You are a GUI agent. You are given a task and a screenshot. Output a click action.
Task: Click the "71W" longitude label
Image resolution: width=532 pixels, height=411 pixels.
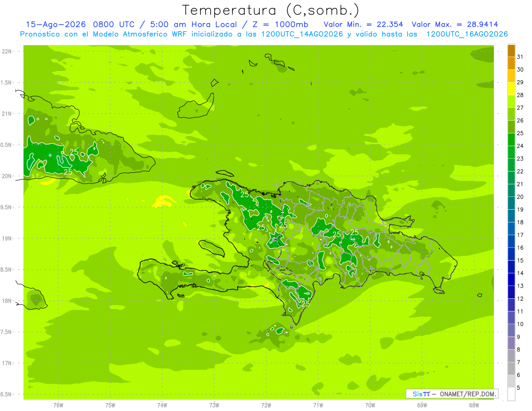pos(318,405)
